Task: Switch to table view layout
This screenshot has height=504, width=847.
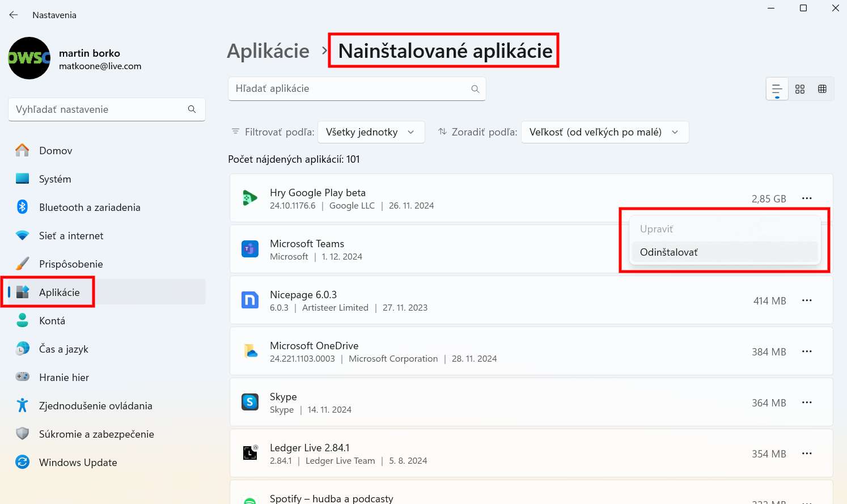Action: pos(823,89)
